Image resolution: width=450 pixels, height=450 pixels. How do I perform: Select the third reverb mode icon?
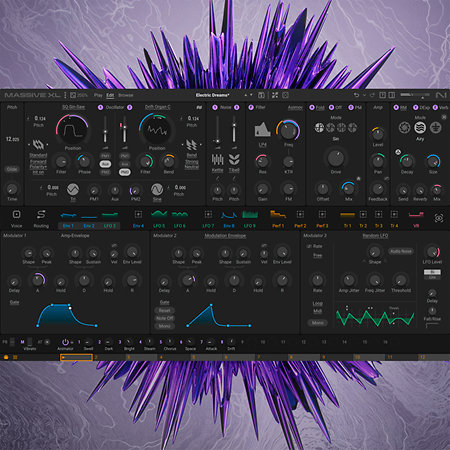[436, 127]
